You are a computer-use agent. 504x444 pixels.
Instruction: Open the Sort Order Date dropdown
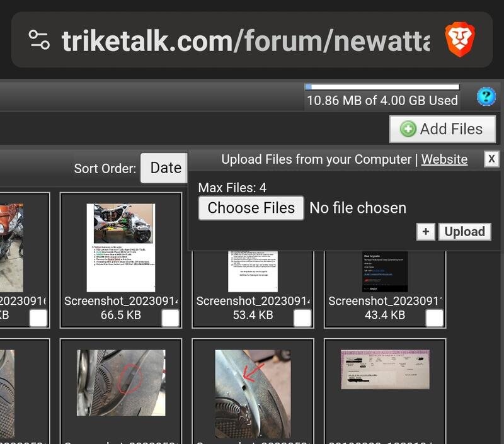pyautogui.click(x=164, y=168)
